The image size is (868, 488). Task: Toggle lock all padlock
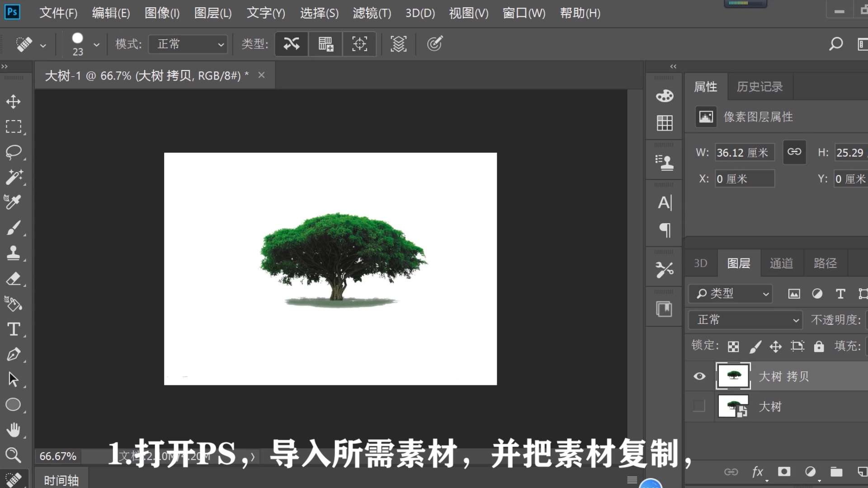[819, 347]
